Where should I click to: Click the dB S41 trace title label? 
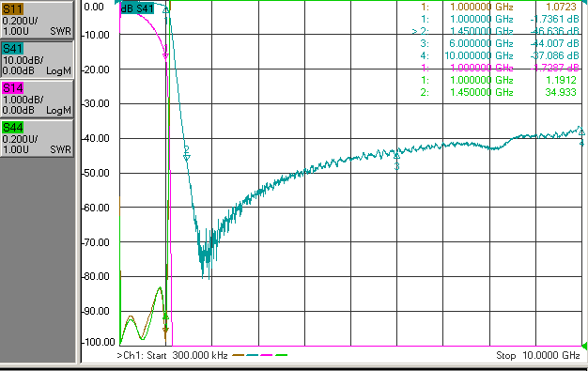(x=137, y=8)
